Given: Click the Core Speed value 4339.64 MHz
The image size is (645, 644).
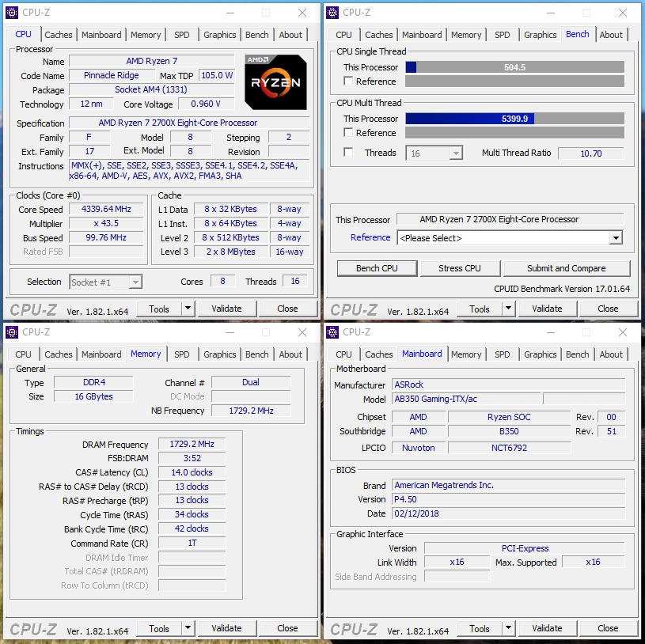Looking at the screenshot, I should [x=106, y=209].
